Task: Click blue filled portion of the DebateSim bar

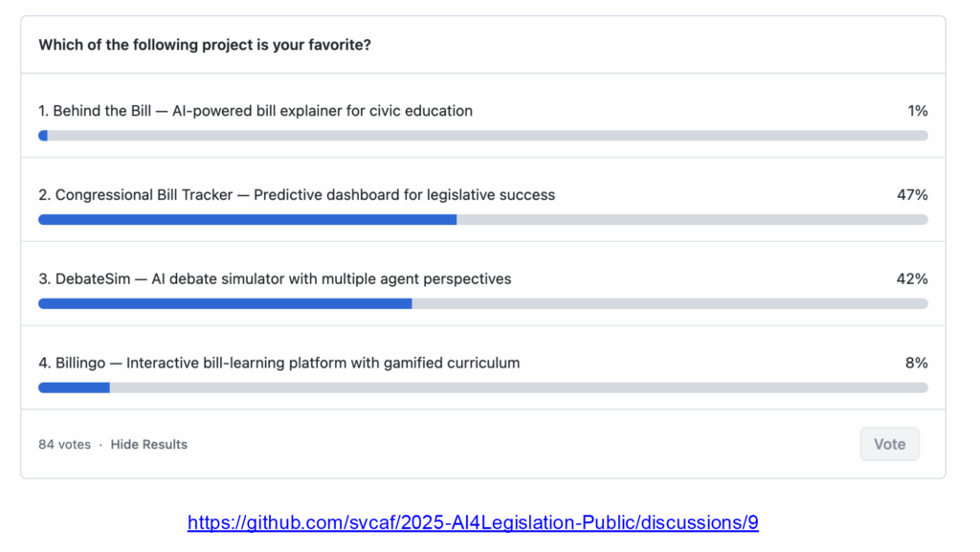Action: 225,304
